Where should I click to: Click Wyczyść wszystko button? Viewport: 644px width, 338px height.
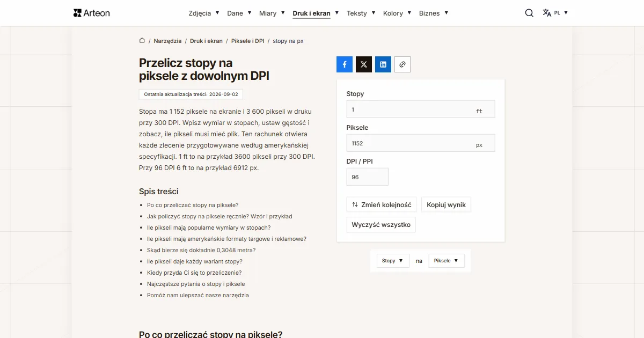381,225
